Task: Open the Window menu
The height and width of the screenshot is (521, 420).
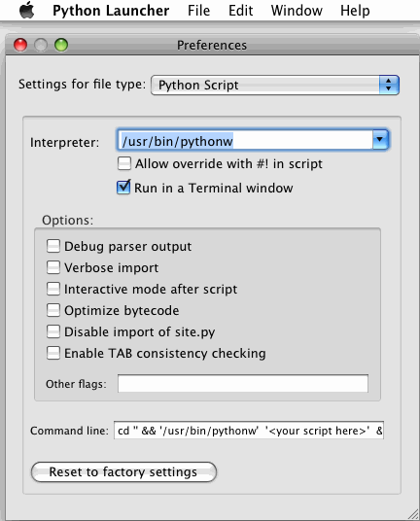Action: click(297, 11)
